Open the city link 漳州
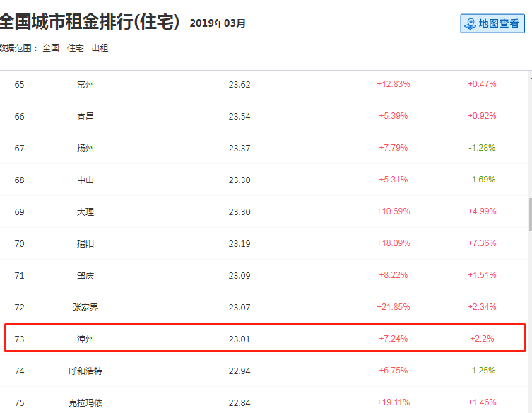 point(85,339)
